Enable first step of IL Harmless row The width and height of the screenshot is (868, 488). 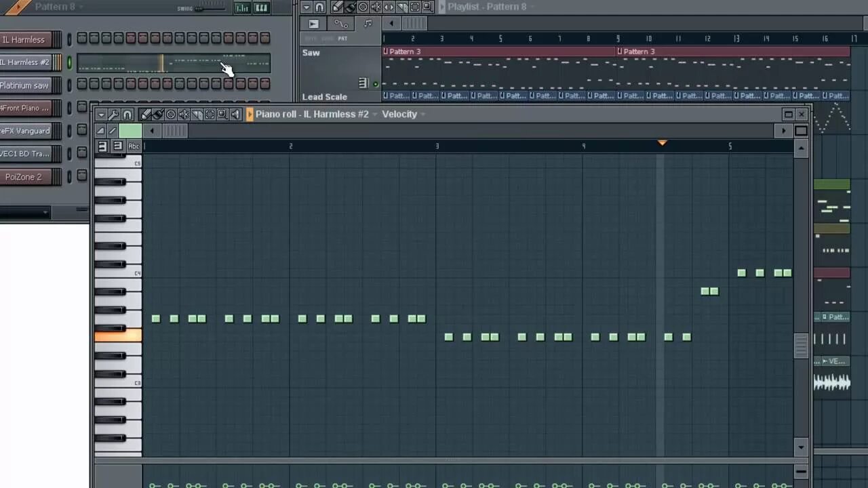pos(81,39)
